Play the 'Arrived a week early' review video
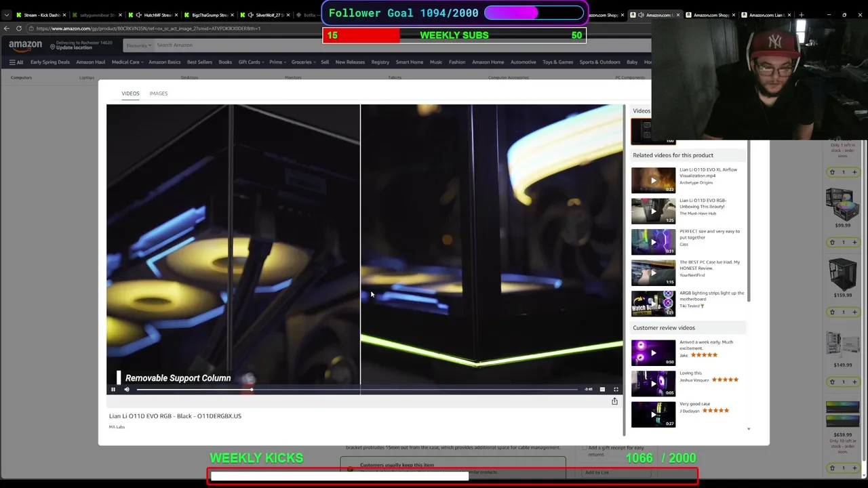The image size is (868, 488). click(x=653, y=352)
